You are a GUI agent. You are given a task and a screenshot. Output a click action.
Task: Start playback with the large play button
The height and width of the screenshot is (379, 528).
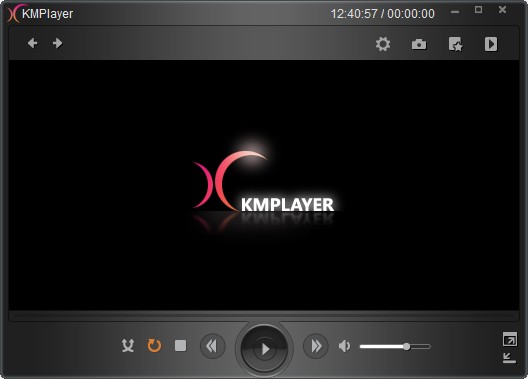[264, 349]
